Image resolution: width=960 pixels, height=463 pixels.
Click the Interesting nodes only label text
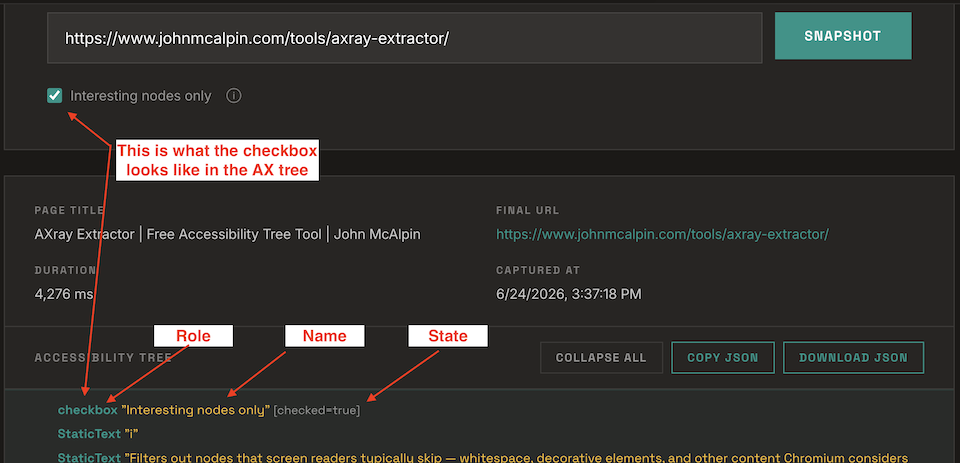click(141, 96)
